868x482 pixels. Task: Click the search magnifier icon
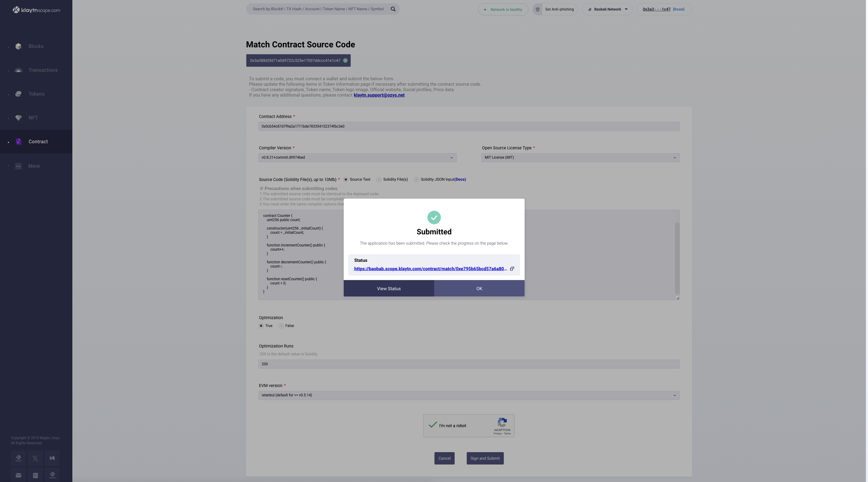point(393,9)
